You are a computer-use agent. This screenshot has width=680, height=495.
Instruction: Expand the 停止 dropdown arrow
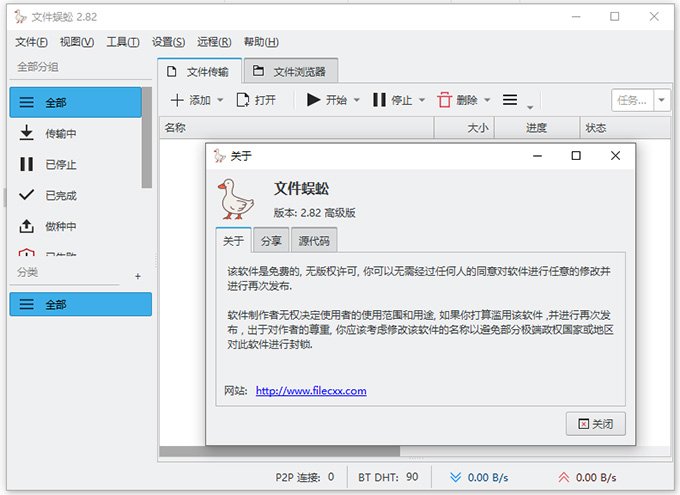[422, 100]
